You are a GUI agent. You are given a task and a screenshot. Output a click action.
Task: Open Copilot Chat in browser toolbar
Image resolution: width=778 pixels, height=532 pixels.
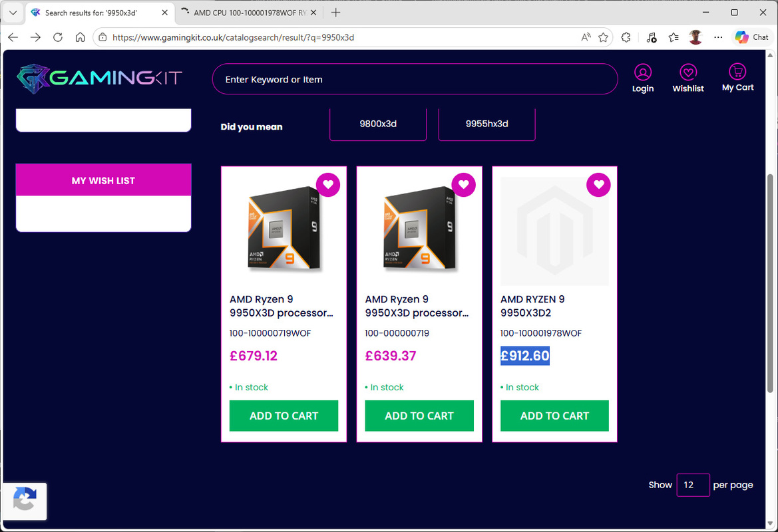(752, 37)
